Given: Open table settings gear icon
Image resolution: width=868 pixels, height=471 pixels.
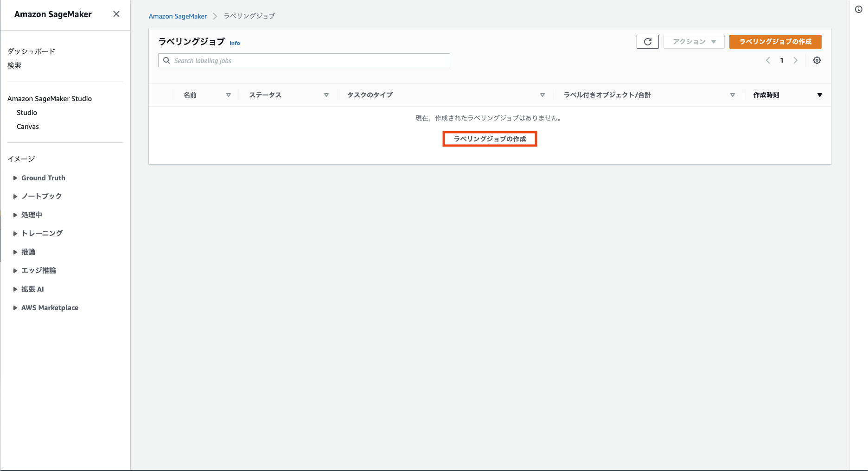Looking at the screenshot, I should (x=817, y=60).
